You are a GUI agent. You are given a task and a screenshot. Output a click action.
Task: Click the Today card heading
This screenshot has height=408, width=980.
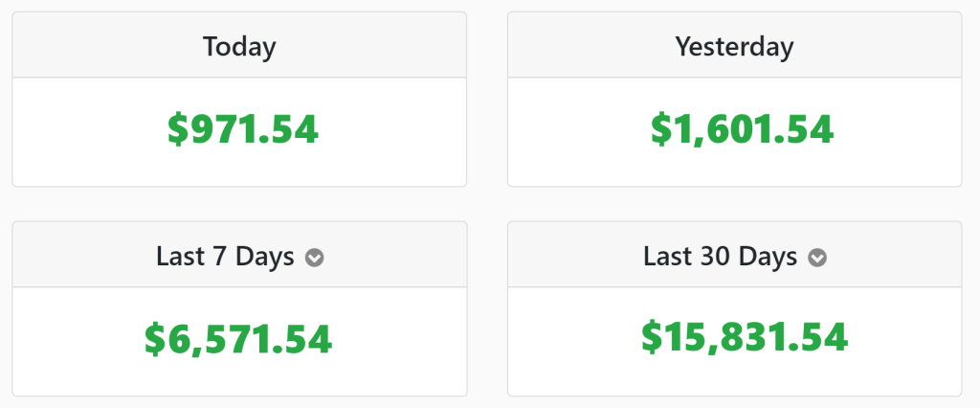point(239,47)
